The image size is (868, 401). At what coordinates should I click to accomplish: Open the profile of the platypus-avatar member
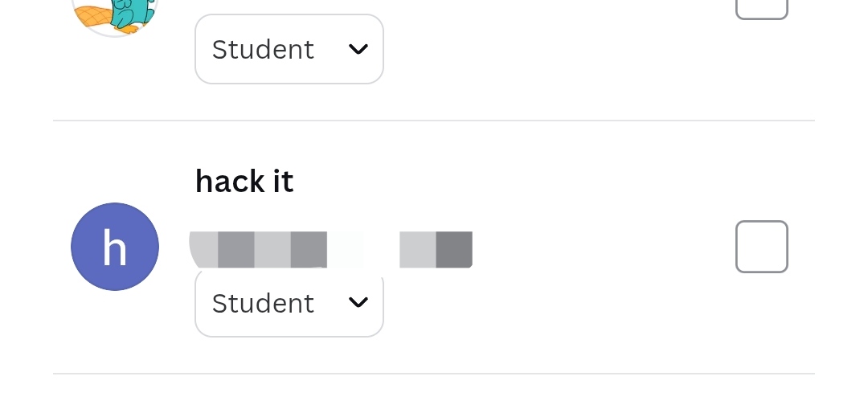click(115, 14)
